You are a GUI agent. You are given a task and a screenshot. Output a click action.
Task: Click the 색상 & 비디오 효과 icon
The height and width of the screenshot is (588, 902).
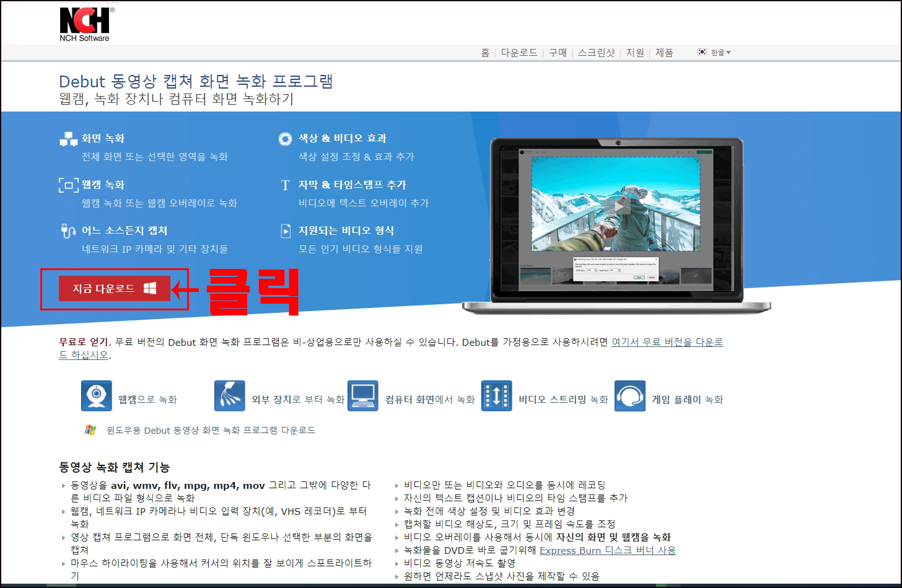pos(285,139)
